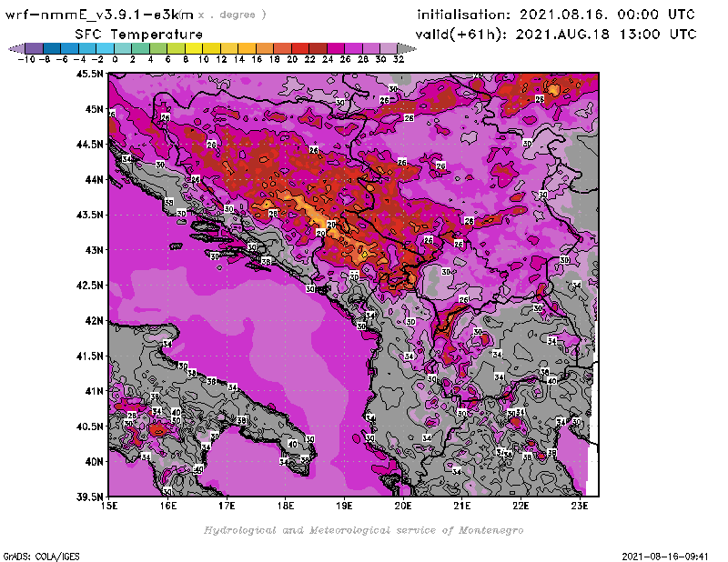Click the '18E' longitude label

pyautogui.click(x=286, y=506)
